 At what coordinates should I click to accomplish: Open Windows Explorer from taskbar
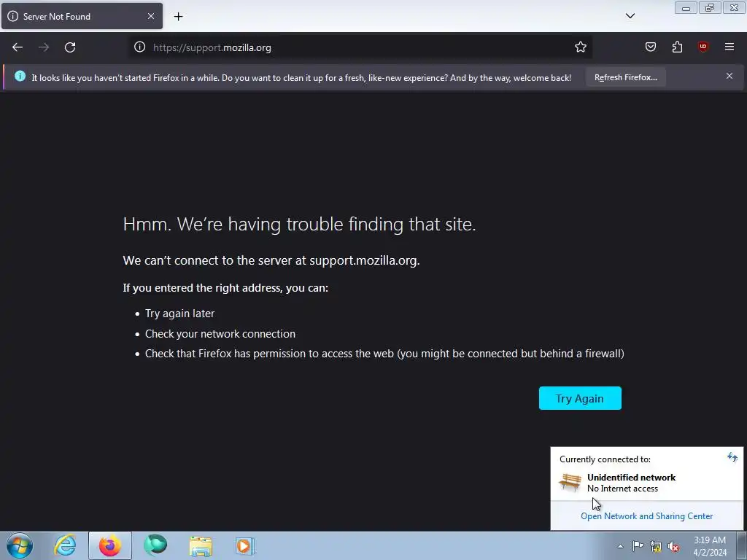tap(201, 546)
